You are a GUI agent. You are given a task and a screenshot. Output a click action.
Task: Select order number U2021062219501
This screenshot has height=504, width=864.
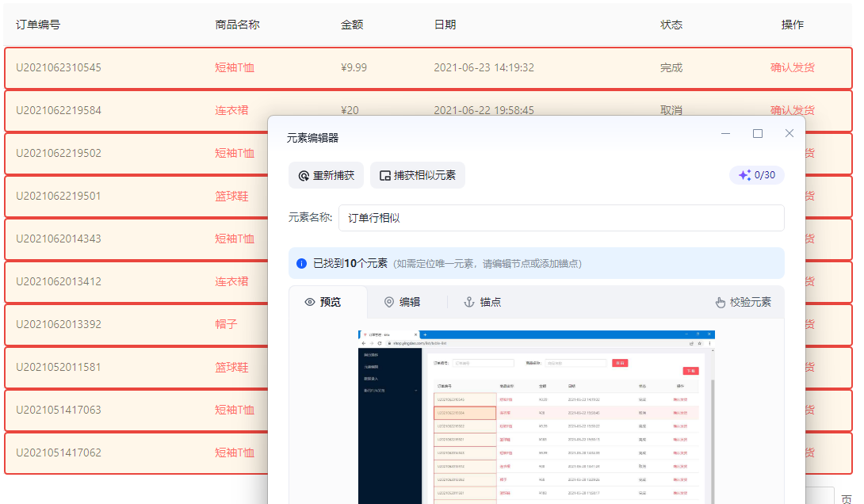pyautogui.click(x=59, y=196)
